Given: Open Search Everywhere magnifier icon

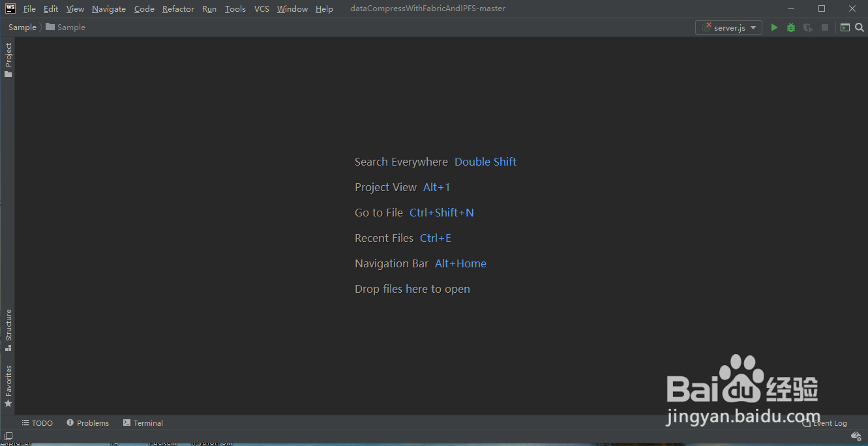Looking at the screenshot, I should [860, 27].
